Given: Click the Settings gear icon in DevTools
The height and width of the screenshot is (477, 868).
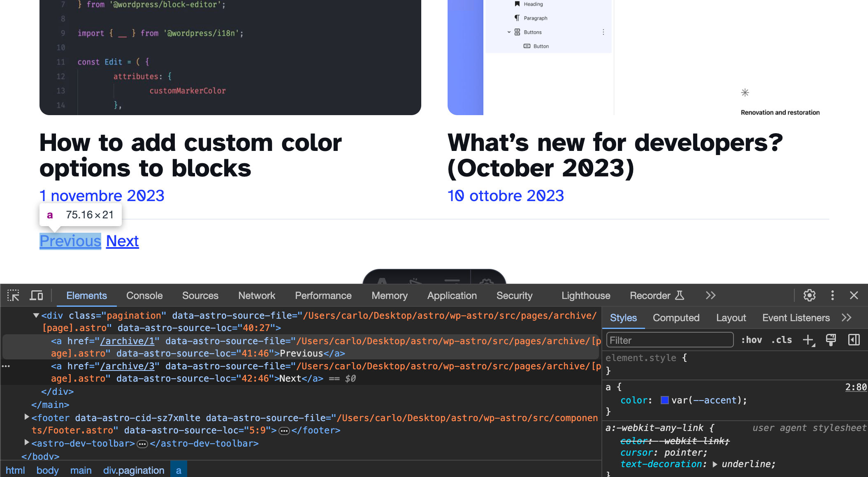Looking at the screenshot, I should point(809,296).
